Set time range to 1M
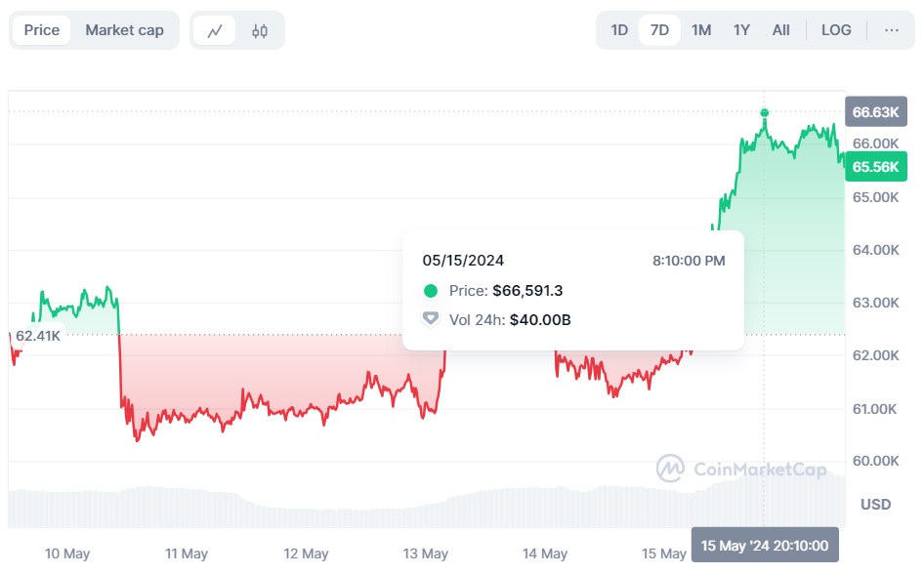The width and height of the screenshot is (924, 574). (x=701, y=30)
